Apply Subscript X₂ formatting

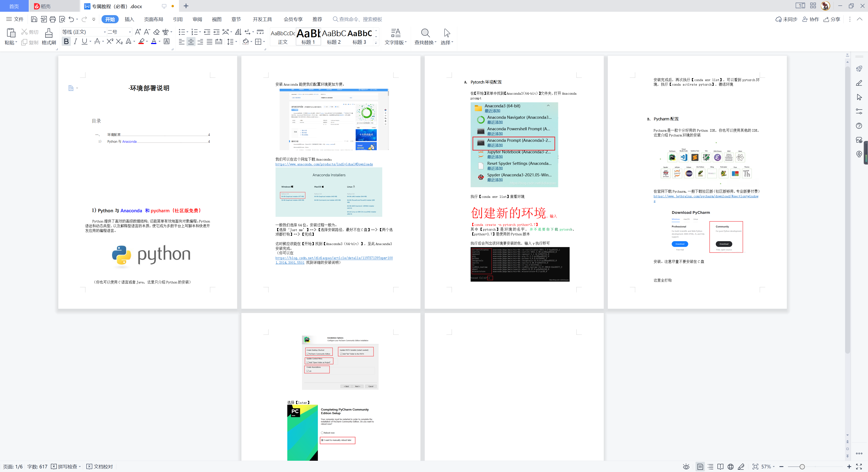point(119,41)
